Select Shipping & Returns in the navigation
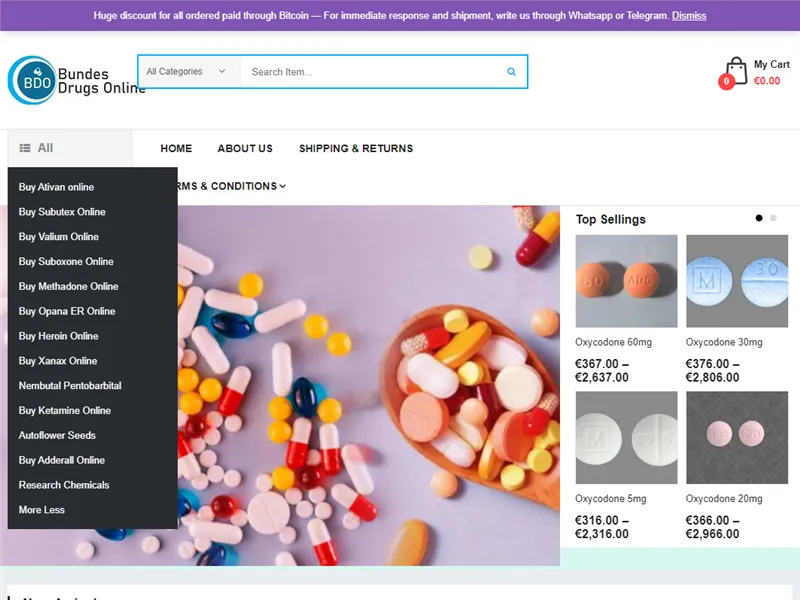The width and height of the screenshot is (800, 600). click(355, 148)
